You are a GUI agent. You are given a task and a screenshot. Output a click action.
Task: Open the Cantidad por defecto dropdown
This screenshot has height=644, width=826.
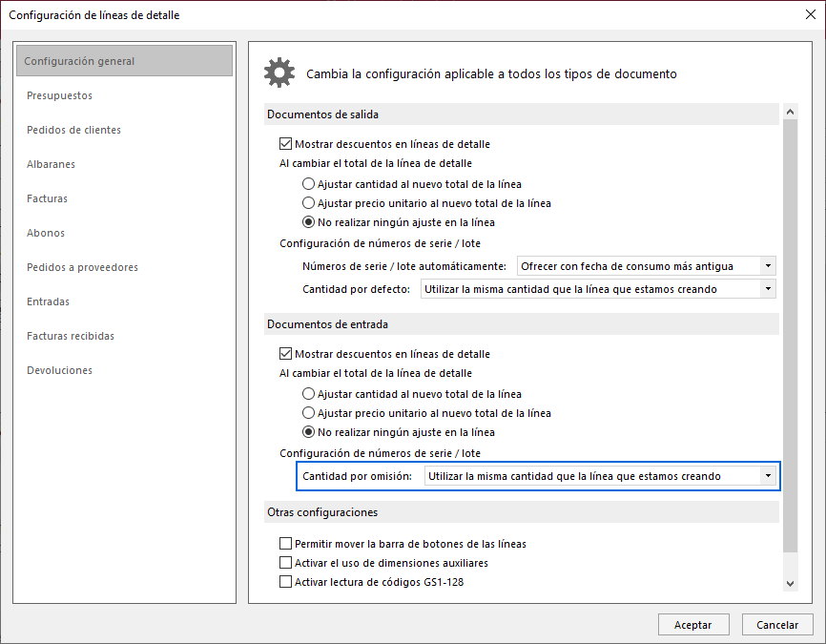click(598, 289)
